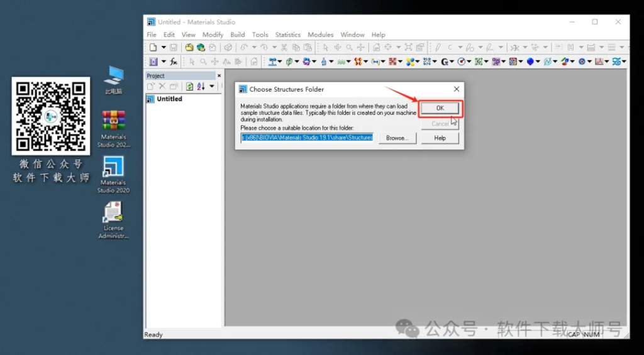Click the structures folder path text field
644x355 pixels.
pyautogui.click(x=307, y=138)
